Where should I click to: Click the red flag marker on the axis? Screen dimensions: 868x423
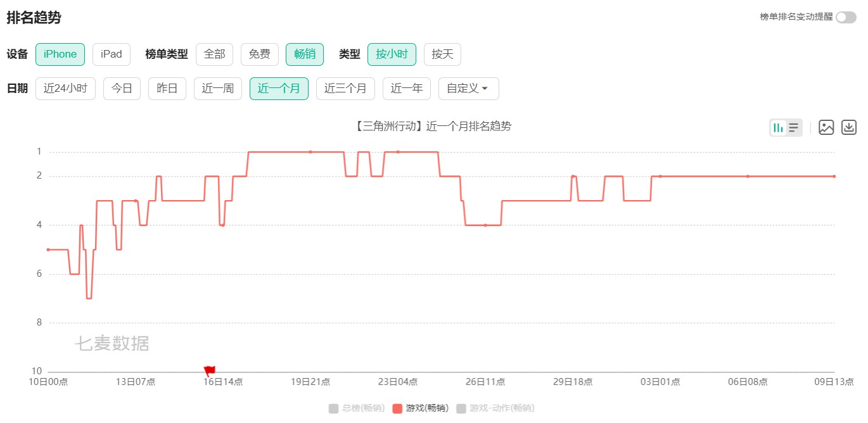point(210,370)
